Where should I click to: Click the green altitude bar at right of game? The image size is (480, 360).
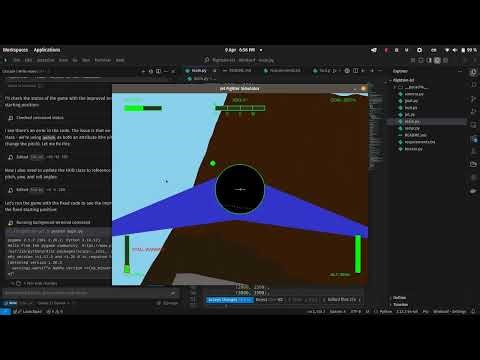click(x=358, y=254)
